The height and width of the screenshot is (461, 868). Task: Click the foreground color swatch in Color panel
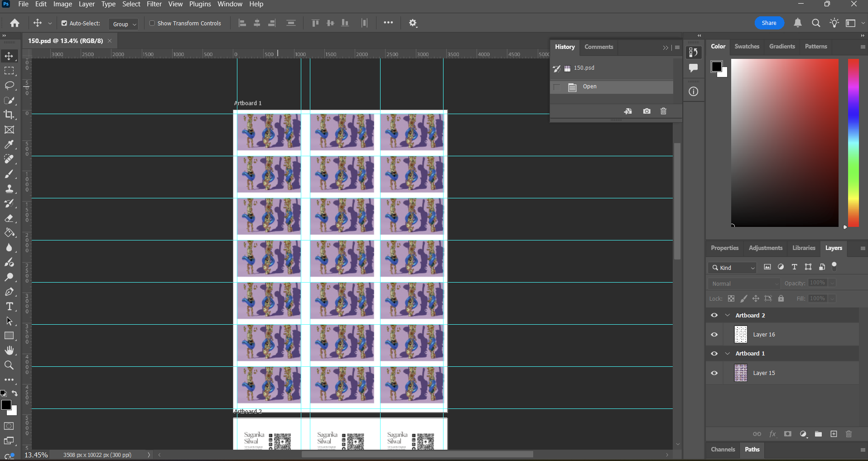tap(717, 67)
